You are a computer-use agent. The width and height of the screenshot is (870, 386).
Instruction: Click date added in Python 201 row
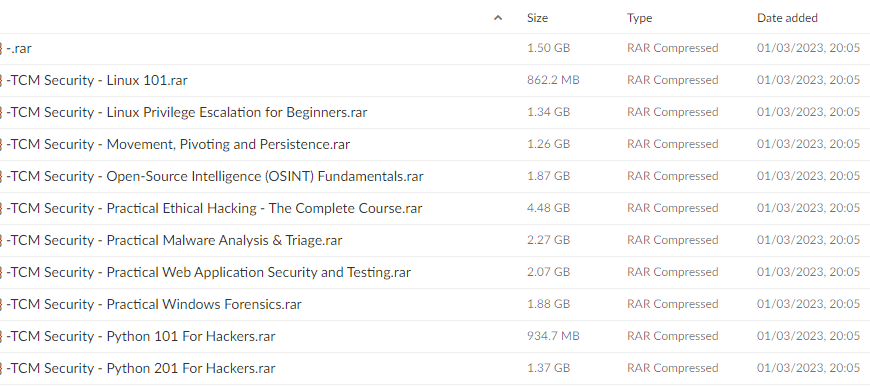pyautogui.click(x=808, y=368)
